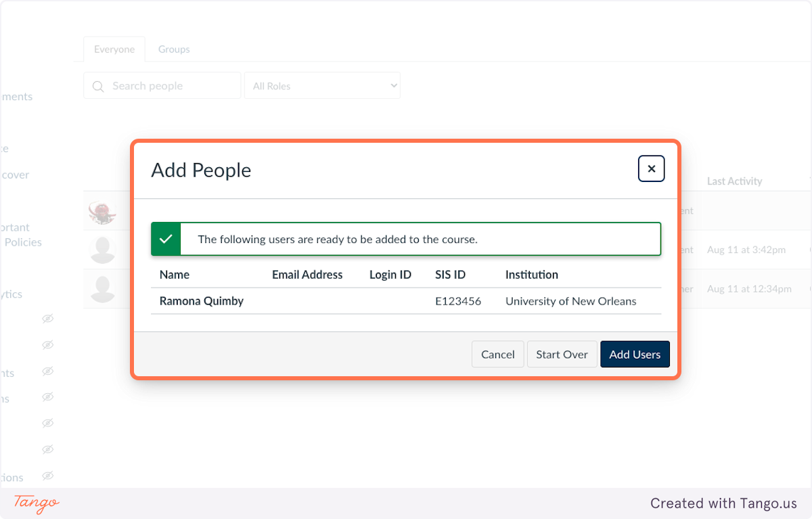Screen dimensions: 812x519
Task: Toggle the sixth hidden-eye icon in sidebar
Action: (47, 449)
